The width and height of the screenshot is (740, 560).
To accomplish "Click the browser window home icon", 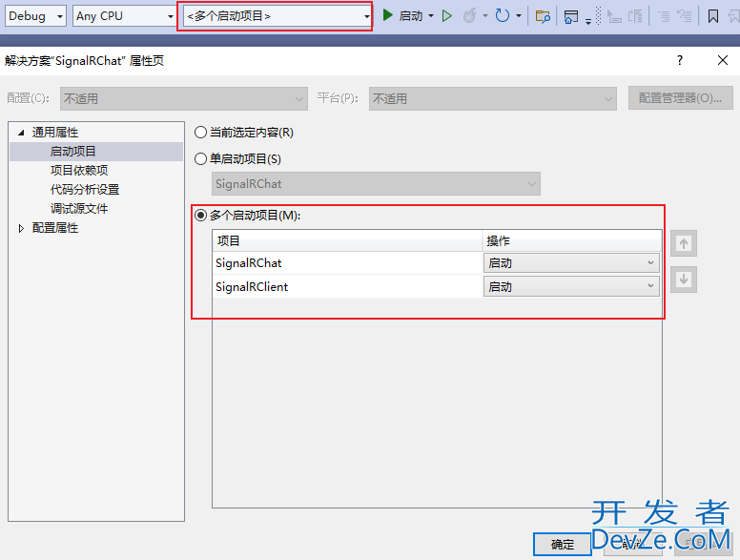I will (x=571, y=17).
